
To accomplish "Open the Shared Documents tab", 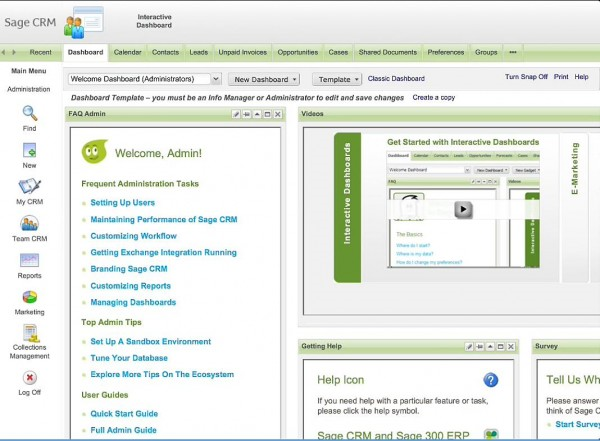I will click(x=387, y=52).
